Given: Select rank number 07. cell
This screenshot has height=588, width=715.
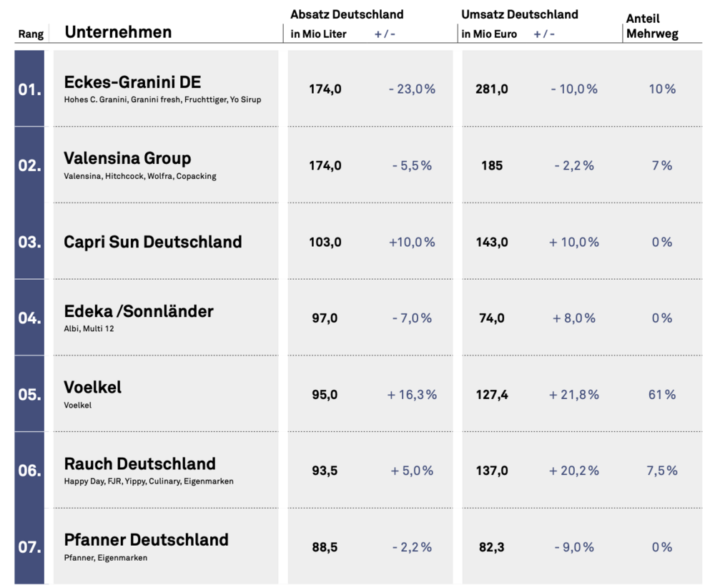Looking at the screenshot, I should pos(29,548).
